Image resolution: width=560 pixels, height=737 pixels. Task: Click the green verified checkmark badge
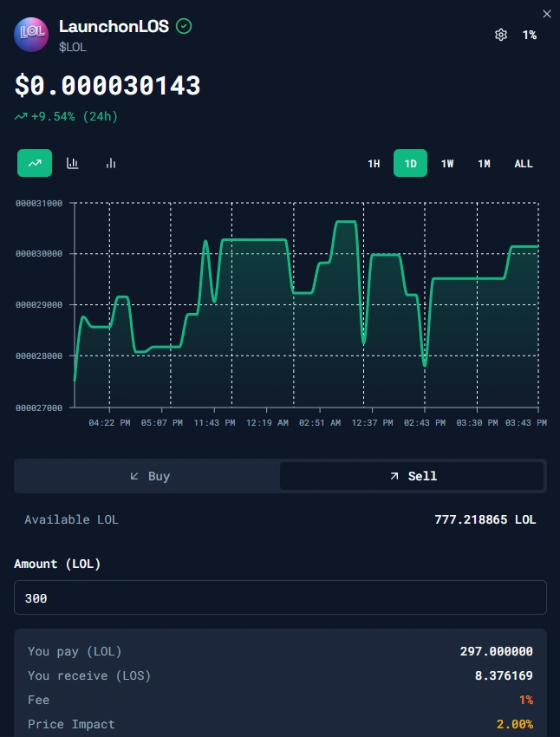pos(184,26)
